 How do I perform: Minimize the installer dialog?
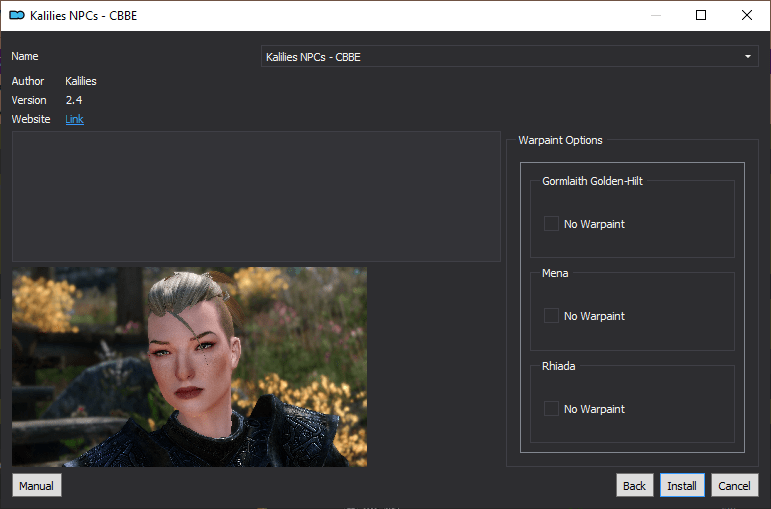[656, 15]
